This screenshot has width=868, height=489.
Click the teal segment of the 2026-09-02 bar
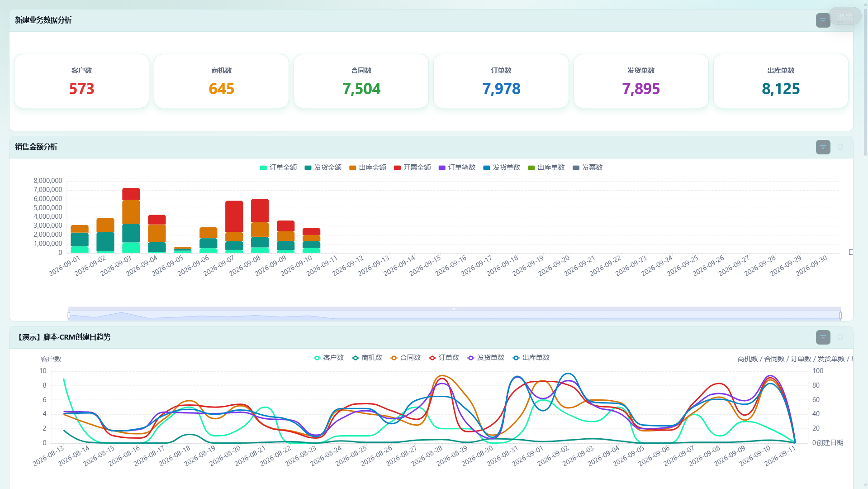105,241
